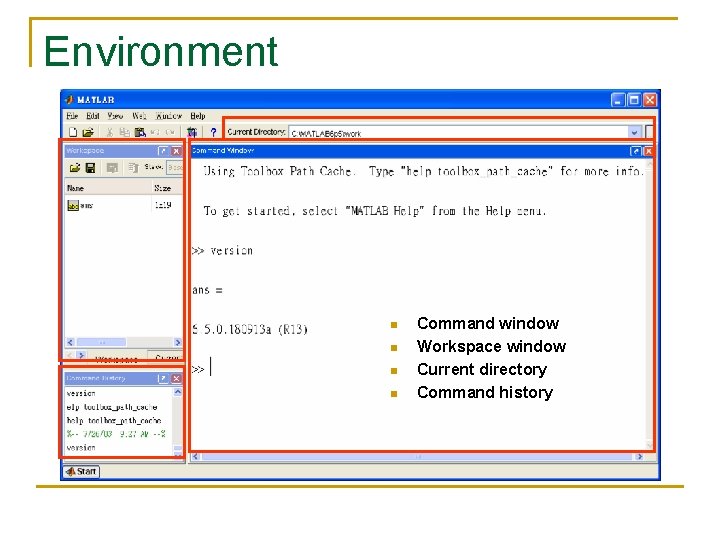Undock the Command History panel

click(163, 378)
